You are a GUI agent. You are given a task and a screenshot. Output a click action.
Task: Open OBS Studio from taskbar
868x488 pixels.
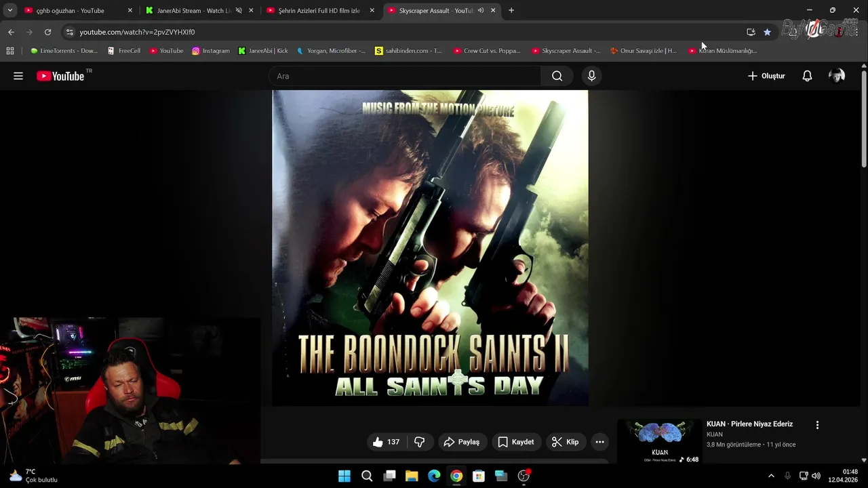click(524, 476)
